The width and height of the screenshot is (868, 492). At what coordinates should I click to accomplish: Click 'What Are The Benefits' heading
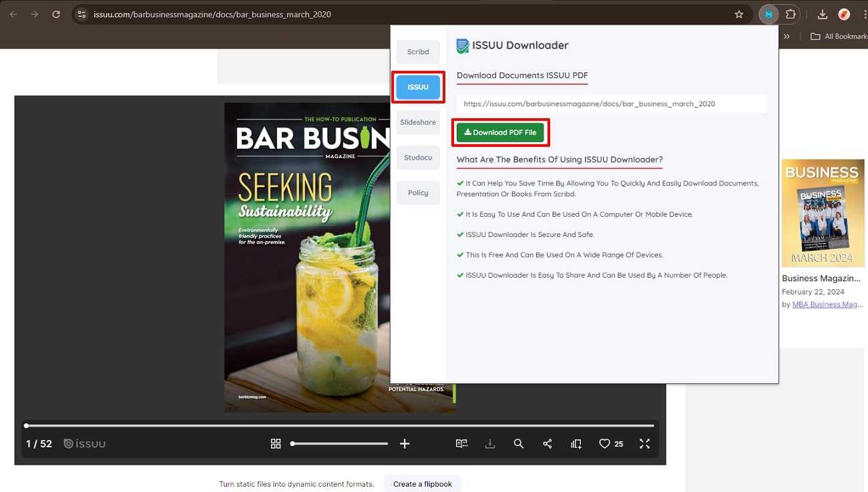[x=560, y=160]
